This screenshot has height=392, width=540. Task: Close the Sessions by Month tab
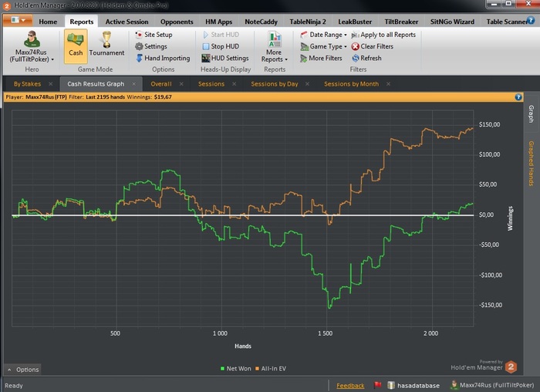click(x=388, y=83)
